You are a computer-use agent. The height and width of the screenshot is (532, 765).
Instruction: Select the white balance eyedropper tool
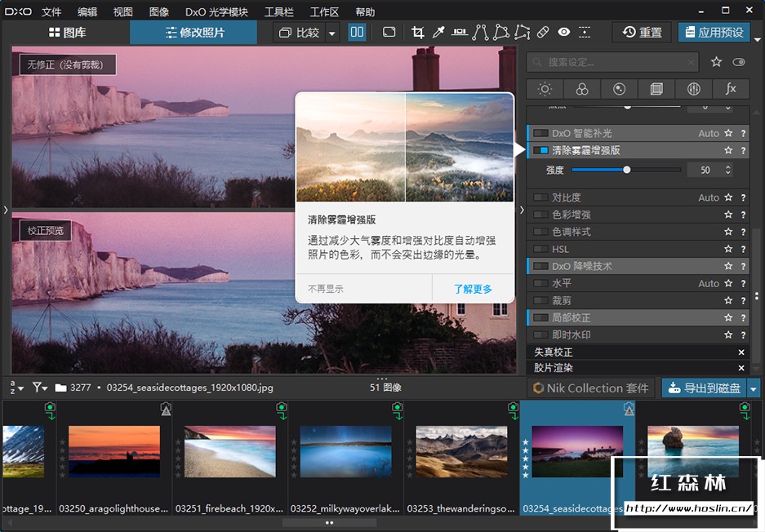point(438,32)
